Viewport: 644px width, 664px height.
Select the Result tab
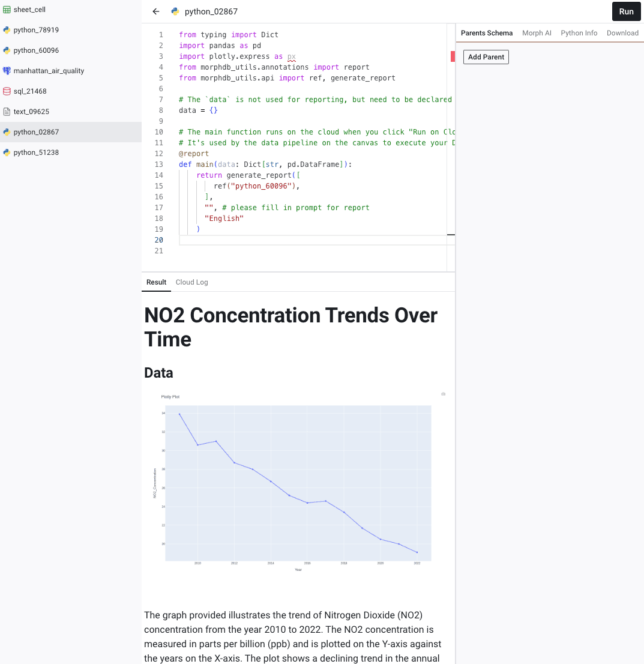156,282
